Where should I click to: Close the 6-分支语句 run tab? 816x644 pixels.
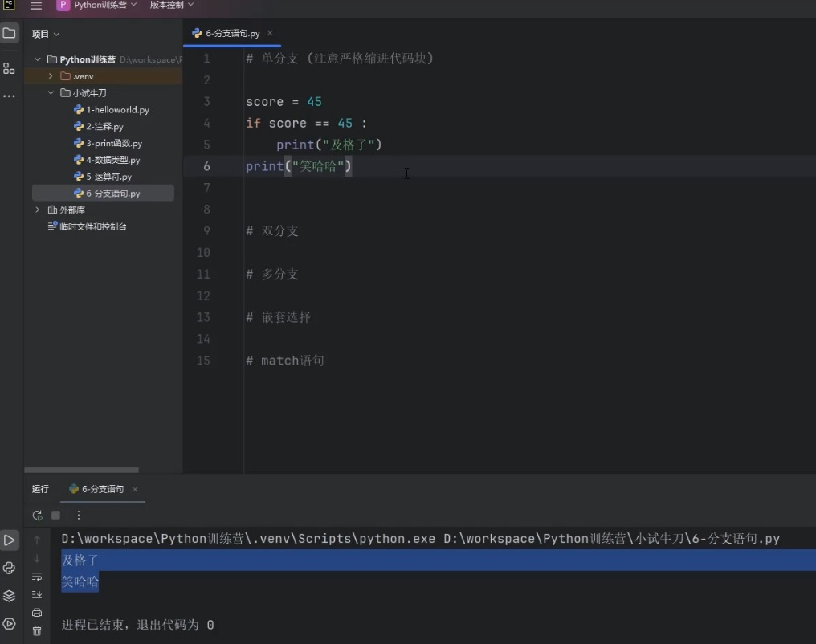click(135, 489)
